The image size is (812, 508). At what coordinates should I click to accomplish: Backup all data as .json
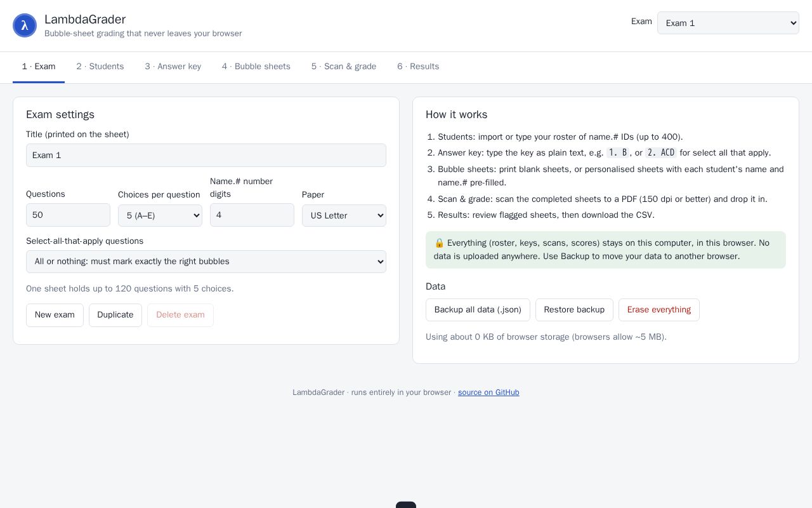tap(478, 310)
